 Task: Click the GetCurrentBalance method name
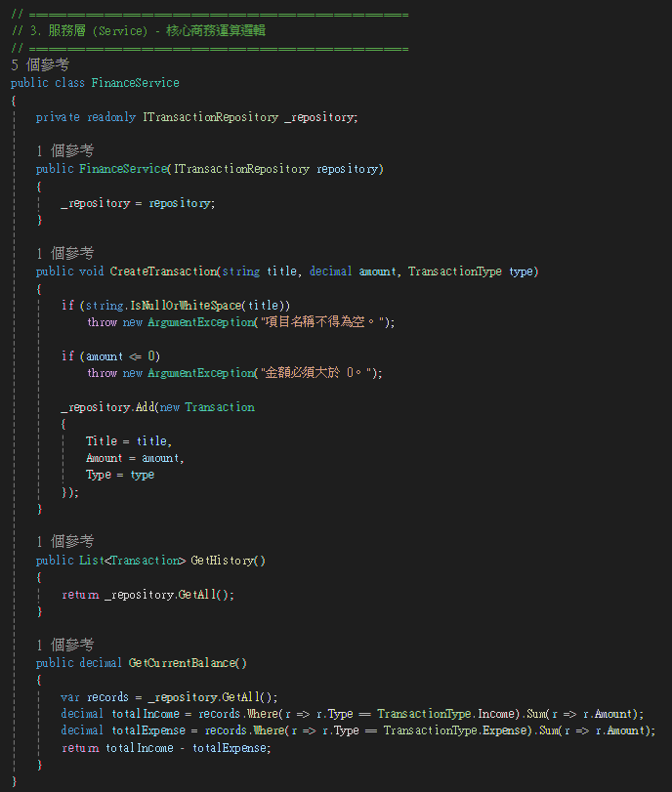point(182,663)
